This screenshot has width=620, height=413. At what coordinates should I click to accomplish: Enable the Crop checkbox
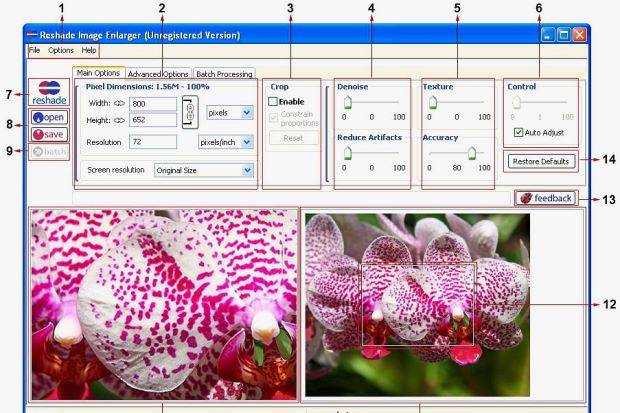[x=274, y=102]
